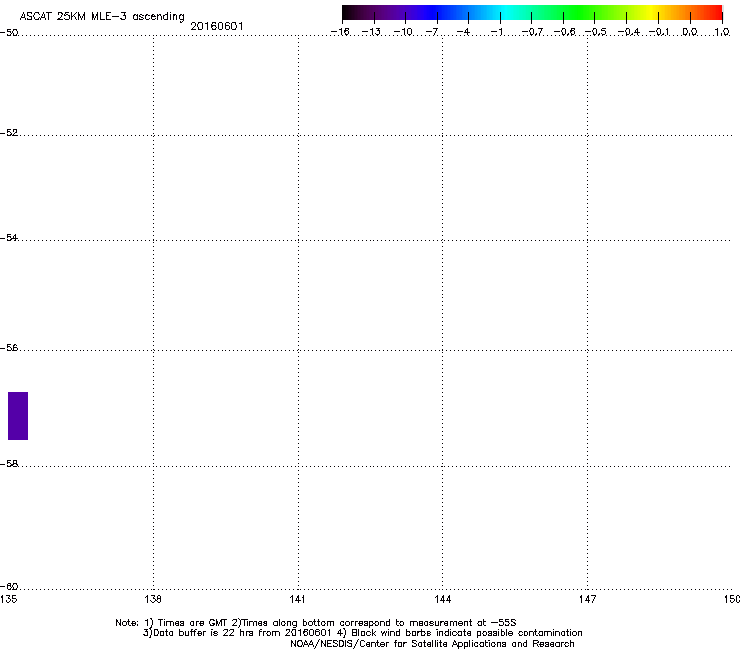
Task: Click the colorbar label -0.1
Action: pyautogui.click(x=659, y=32)
